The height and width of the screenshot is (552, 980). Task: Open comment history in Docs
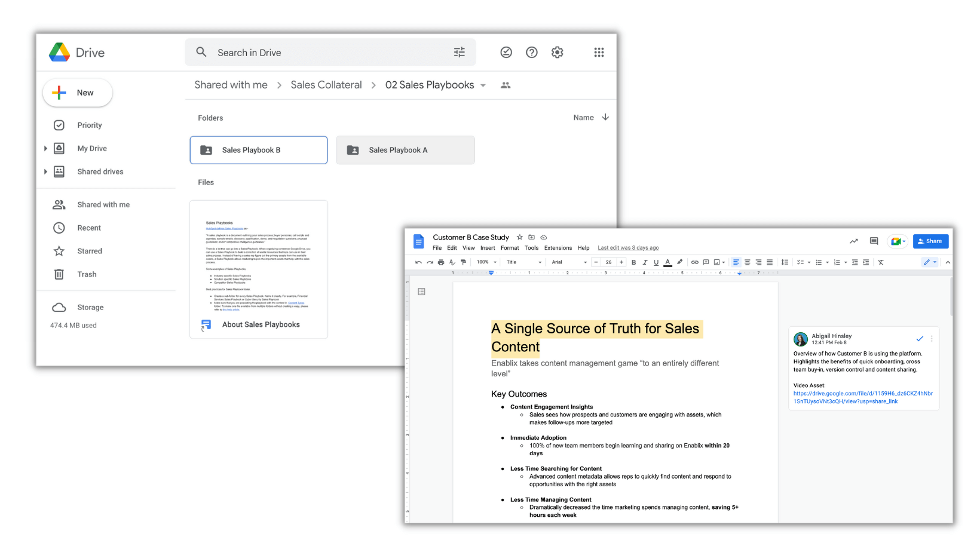pyautogui.click(x=874, y=241)
